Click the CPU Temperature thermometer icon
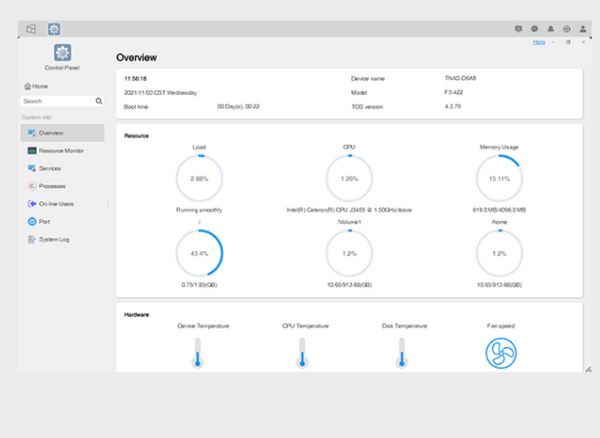 tap(302, 353)
